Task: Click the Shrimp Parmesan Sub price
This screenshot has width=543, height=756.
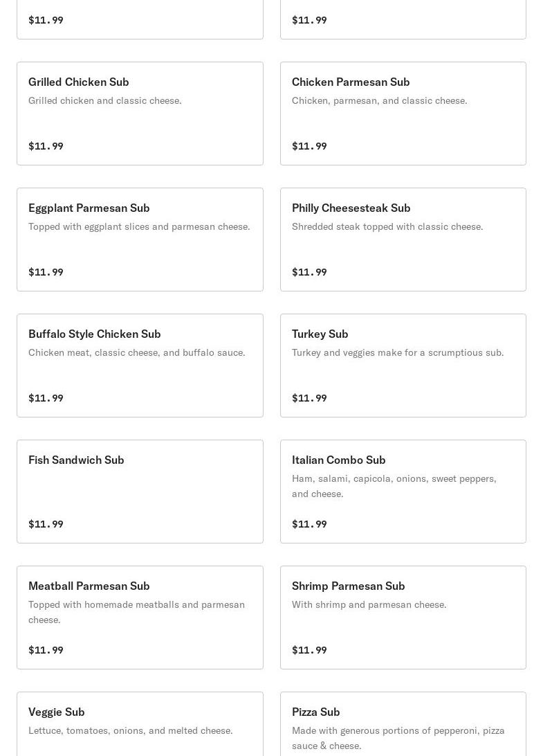Action: pyautogui.click(x=309, y=650)
